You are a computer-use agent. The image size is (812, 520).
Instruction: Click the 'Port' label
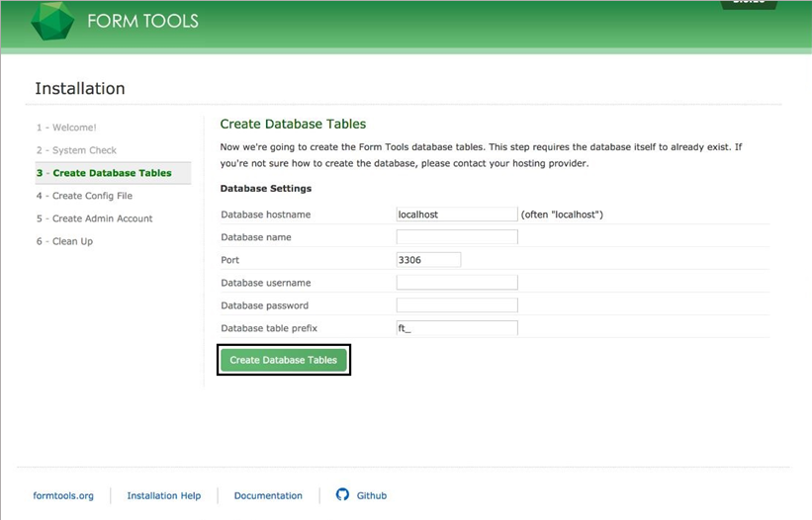(x=229, y=260)
